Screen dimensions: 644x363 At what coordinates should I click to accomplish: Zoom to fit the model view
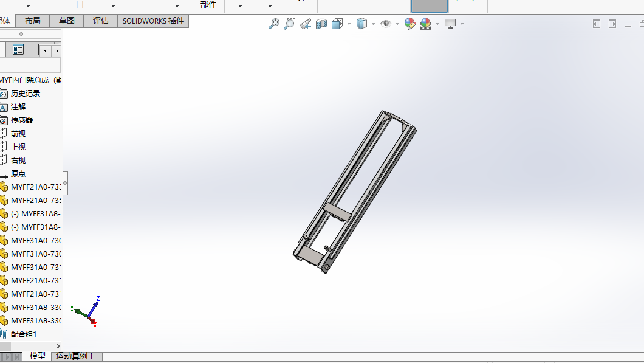pyautogui.click(x=274, y=24)
